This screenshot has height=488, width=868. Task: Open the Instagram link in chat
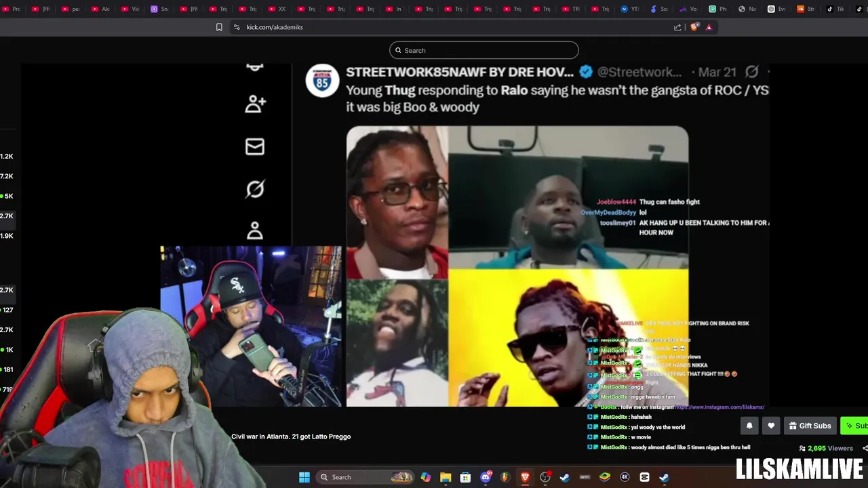click(x=719, y=407)
